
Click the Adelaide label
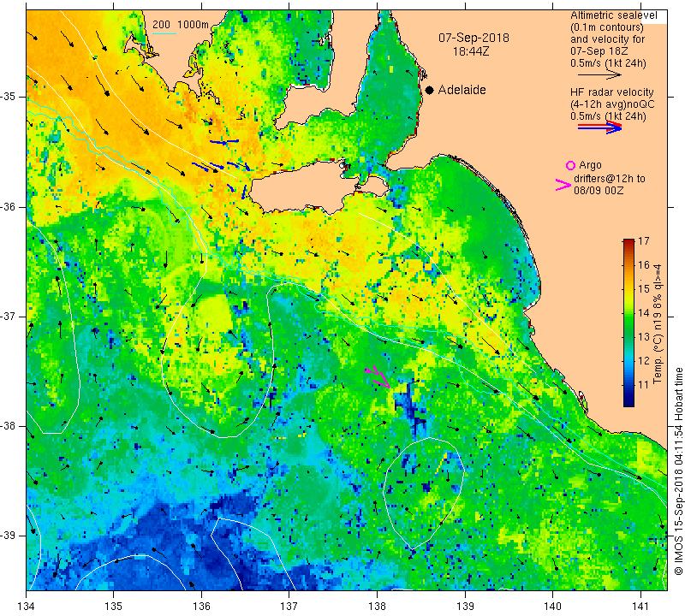(x=462, y=90)
